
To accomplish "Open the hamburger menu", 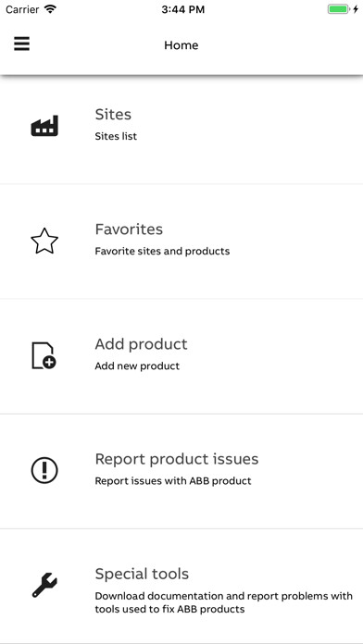I will pos(22,43).
